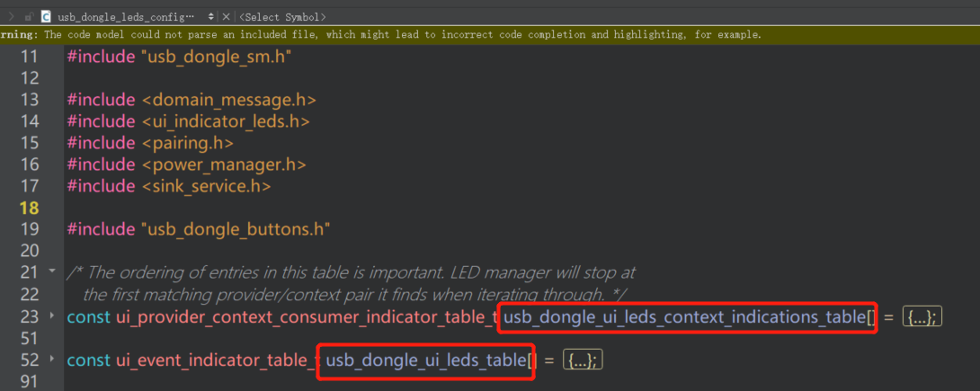Click the folded {...} marker on line 52
980x391 pixels.
click(582, 360)
